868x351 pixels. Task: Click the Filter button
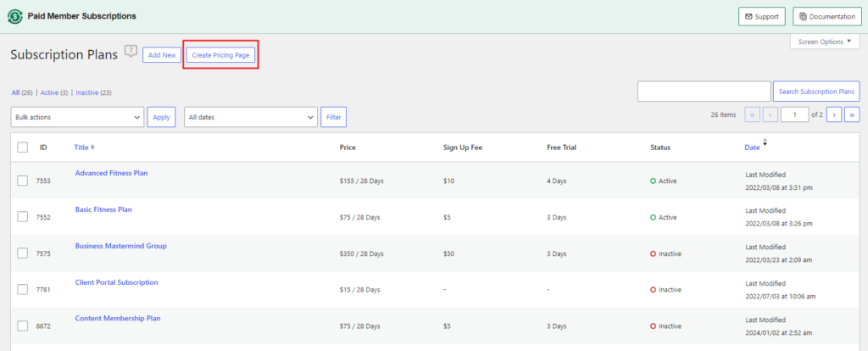coord(334,117)
